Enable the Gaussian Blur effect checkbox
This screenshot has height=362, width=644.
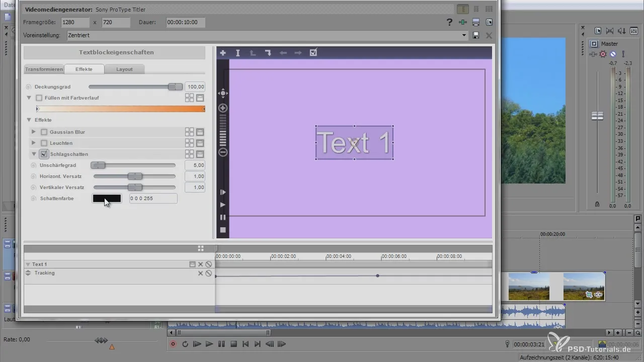[44, 132]
